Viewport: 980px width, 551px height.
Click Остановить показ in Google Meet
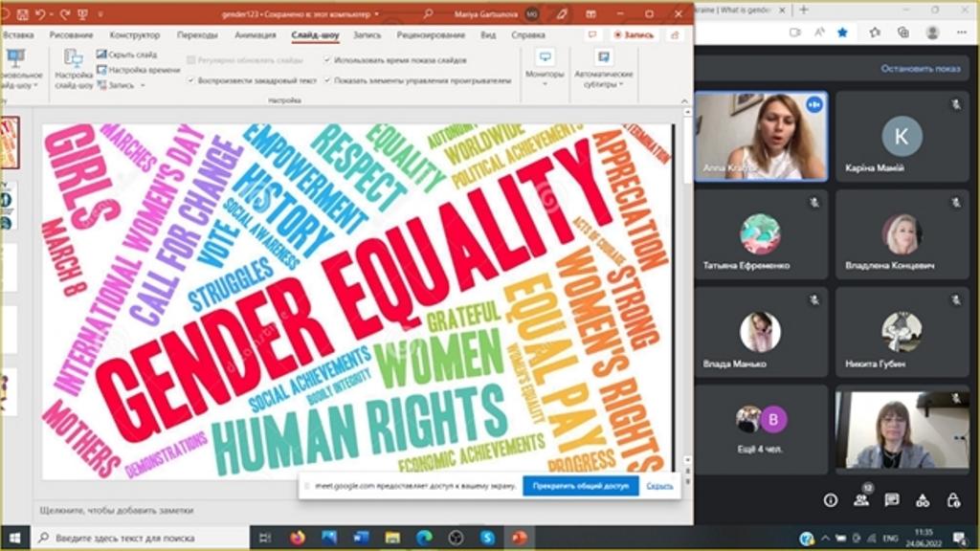(x=920, y=68)
